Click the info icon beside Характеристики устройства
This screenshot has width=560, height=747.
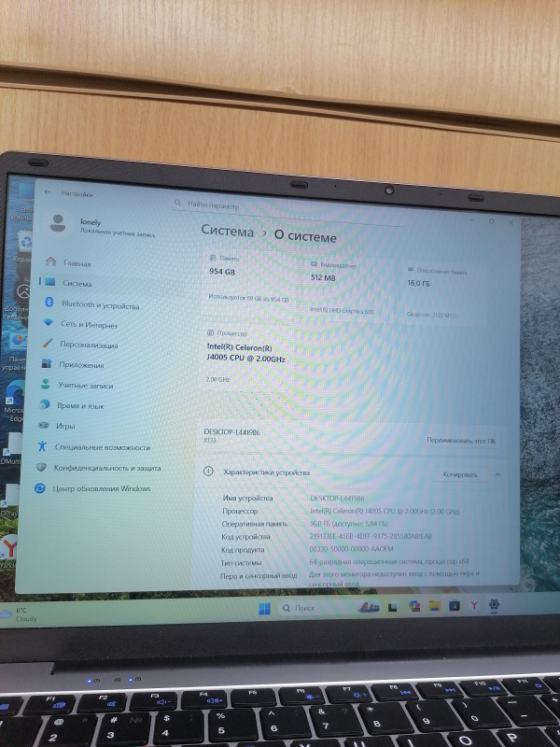click(x=208, y=472)
